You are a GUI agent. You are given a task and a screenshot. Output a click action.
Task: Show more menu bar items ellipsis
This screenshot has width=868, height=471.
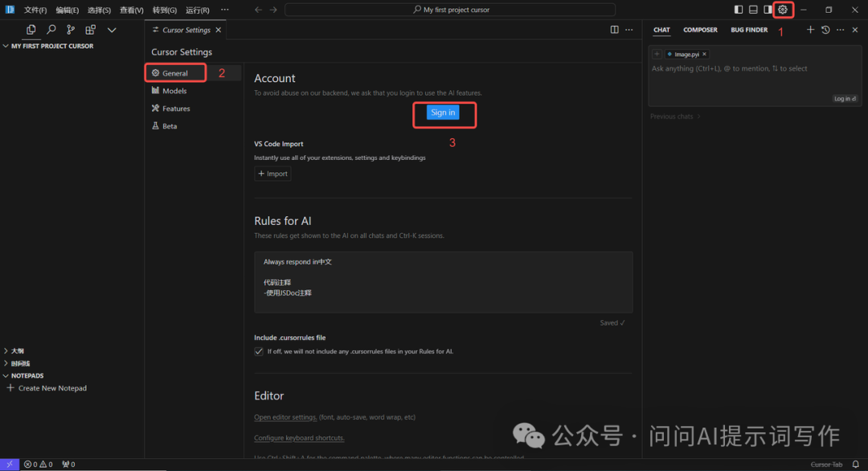pyautogui.click(x=225, y=10)
